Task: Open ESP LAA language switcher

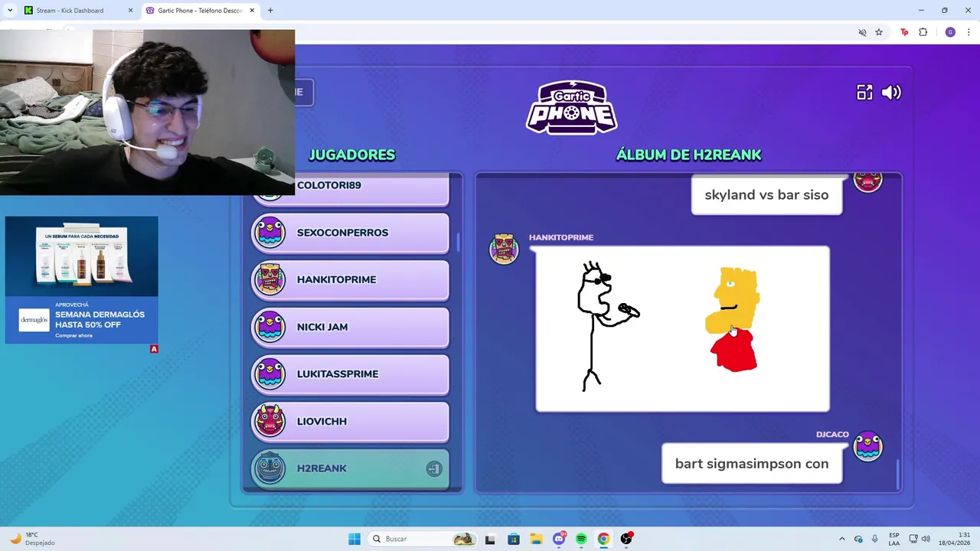Action: point(894,539)
